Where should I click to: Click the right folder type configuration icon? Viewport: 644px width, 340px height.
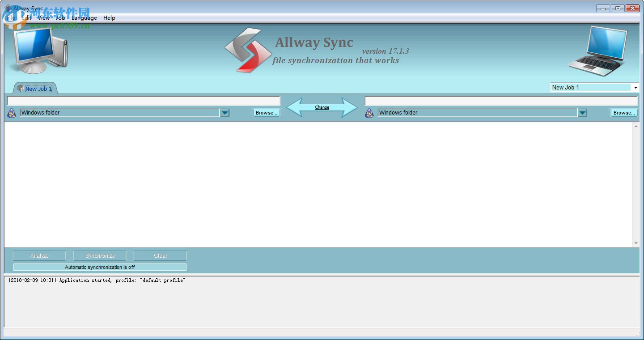(369, 113)
